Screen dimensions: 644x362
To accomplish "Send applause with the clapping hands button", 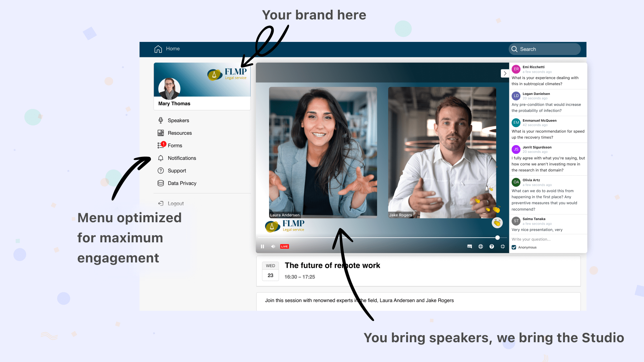I will (x=497, y=223).
